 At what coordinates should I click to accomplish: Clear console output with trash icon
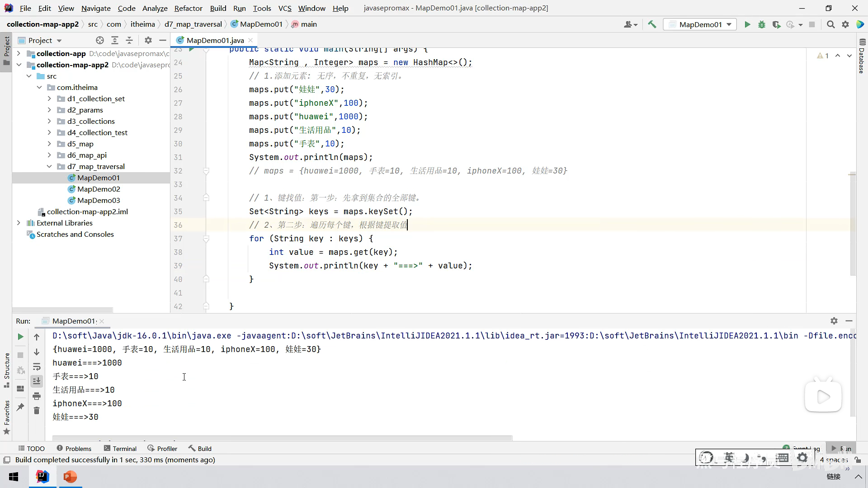pyautogui.click(x=37, y=410)
